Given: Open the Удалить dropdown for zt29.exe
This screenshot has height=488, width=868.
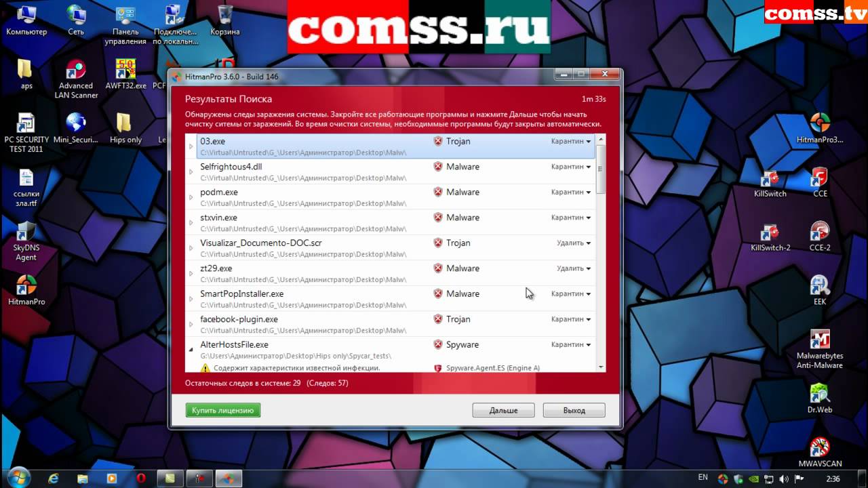Looking at the screenshot, I should (574, 268).
